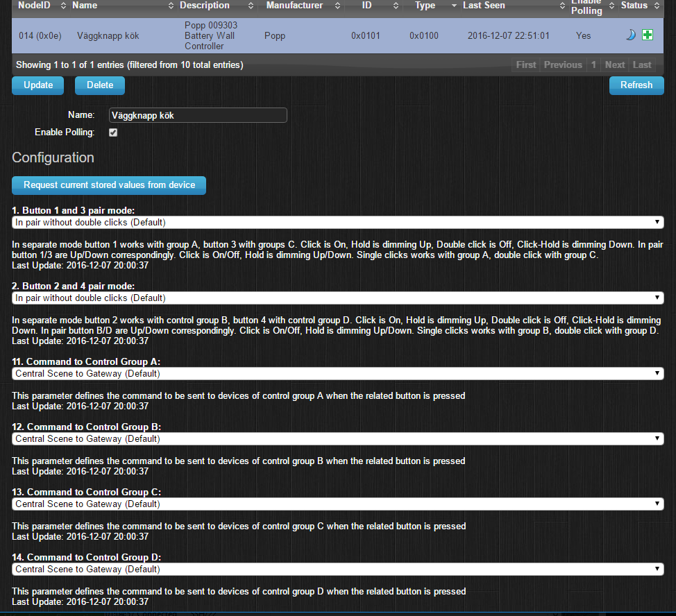Click the Popp manufacturer cell
The width and height of the screenshot is (676, 616).
pos(275,36)
